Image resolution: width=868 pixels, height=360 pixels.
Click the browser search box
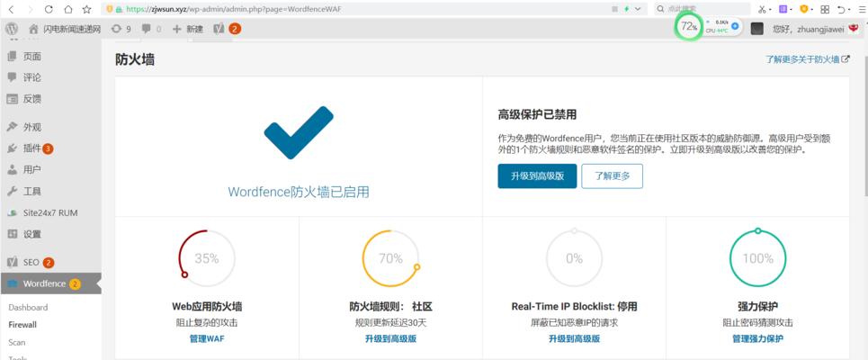(x=702, y=9)
